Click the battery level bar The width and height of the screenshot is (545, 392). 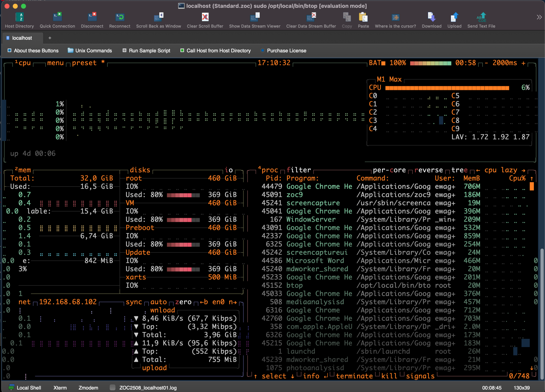431,63
